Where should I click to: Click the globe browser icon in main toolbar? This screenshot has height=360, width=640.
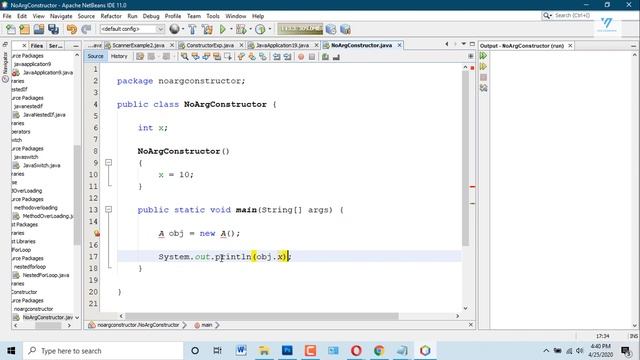click(x=174, y=29)
